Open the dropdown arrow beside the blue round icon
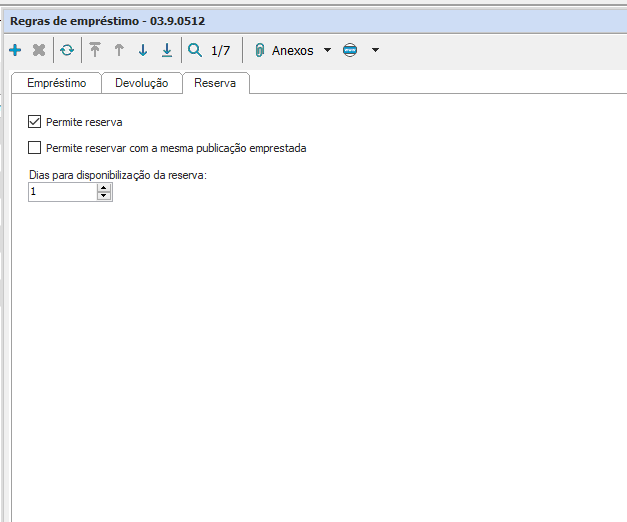The image size is (627, 522). click(x=375, y=50)
